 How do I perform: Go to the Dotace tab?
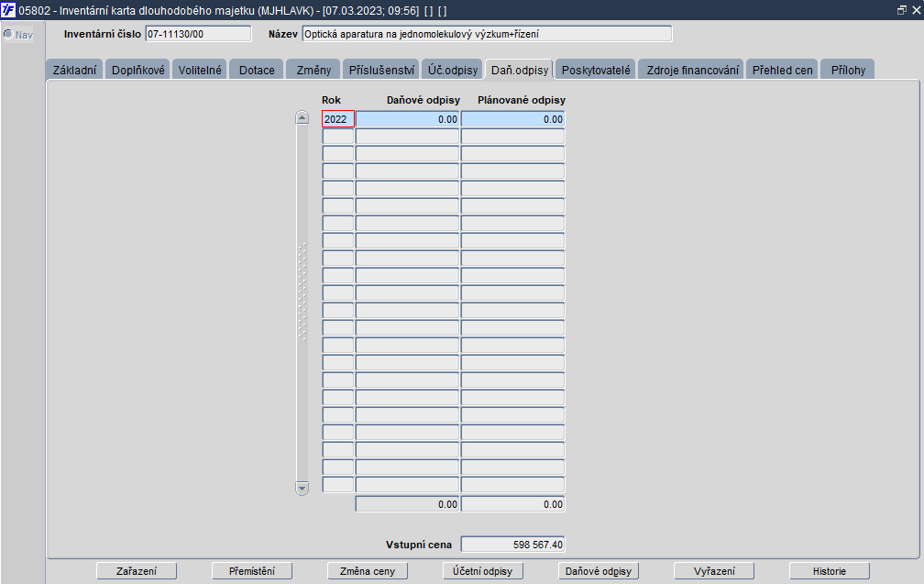pyautogui.click(x=257, y=70)
